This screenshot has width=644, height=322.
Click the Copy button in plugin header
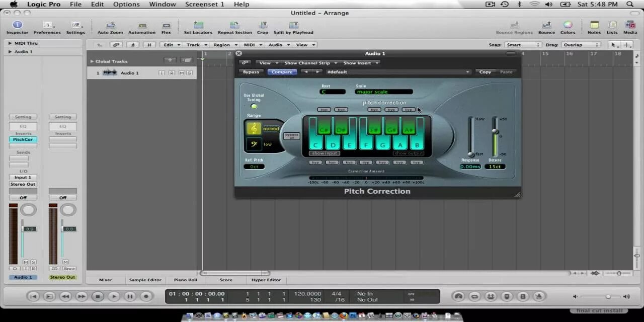point(485,72)
